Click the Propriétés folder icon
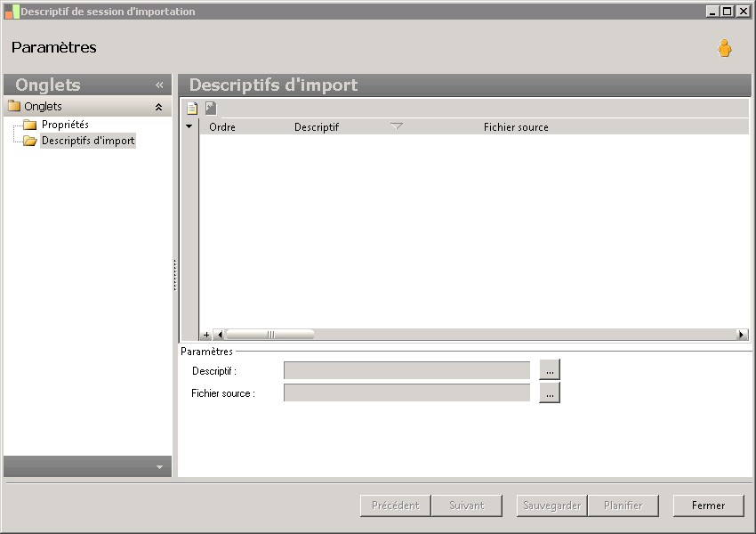Image resolution: width=756 pixels, height=534 pixels. (x=30, y=125)
